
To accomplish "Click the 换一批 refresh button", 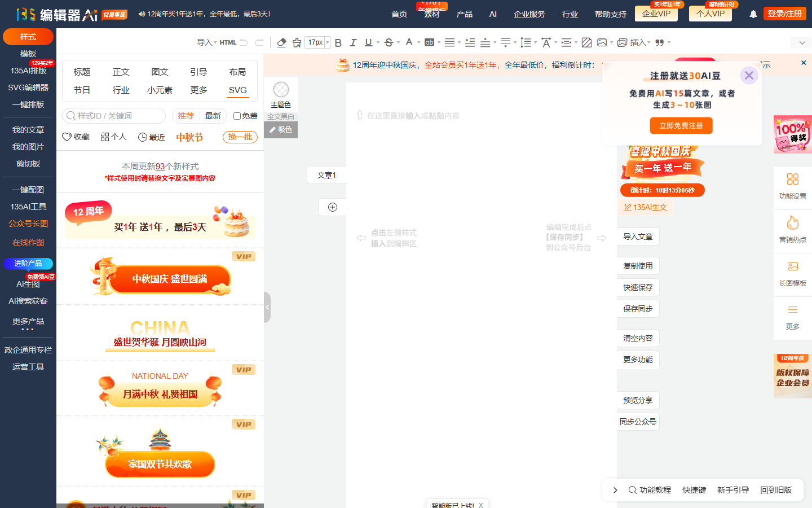I will [x=240, y=137].
